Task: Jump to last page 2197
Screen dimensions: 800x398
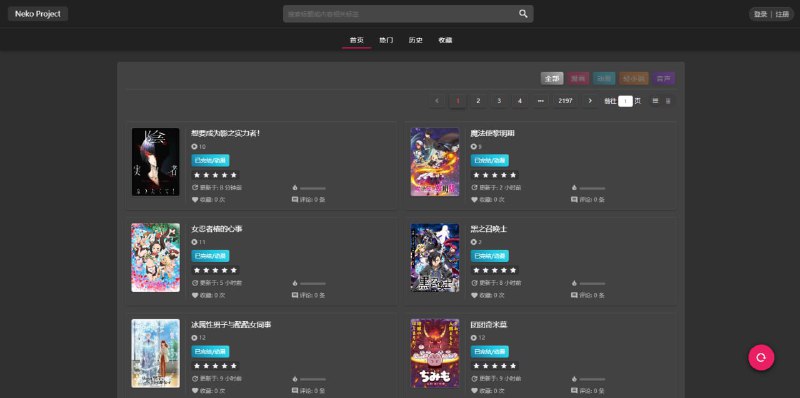Action: coord(565,101)
